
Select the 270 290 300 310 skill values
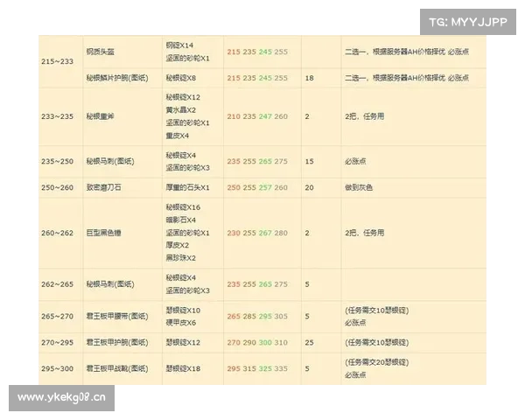click(x=257, y=342)
